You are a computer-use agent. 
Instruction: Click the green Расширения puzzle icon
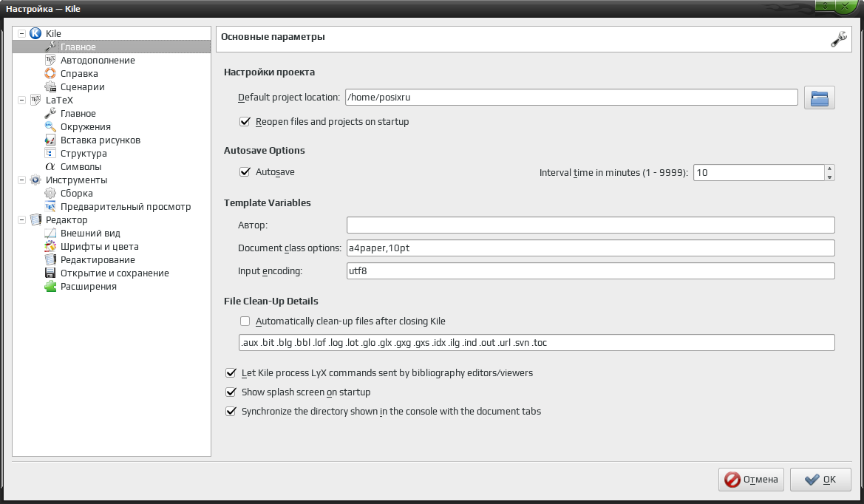(50, 287)
